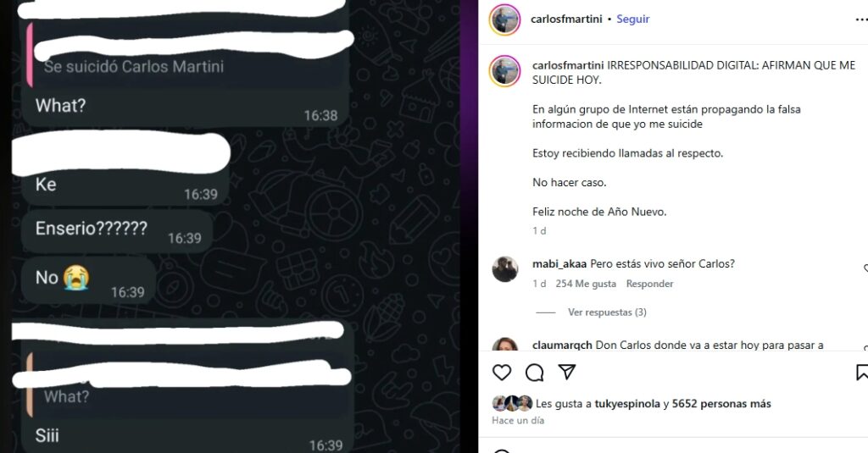Open comments via the speech bubble icon

pyautogui.click(x=534, y=373)
